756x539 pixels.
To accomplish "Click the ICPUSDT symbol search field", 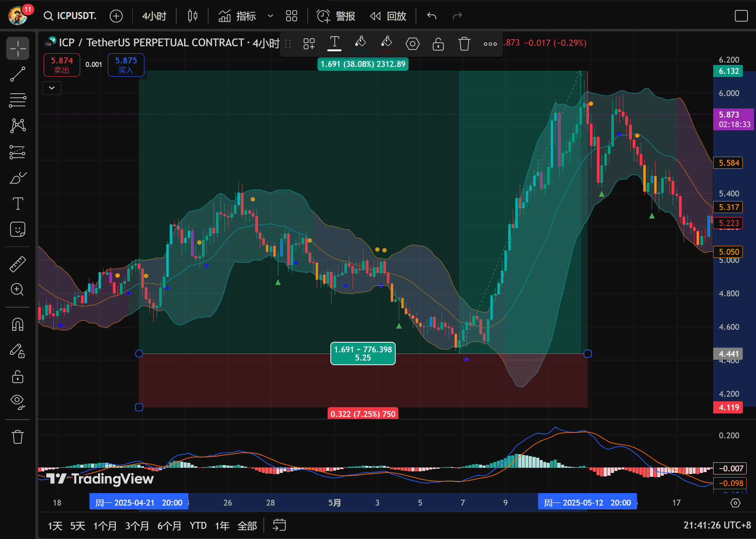I will [70, 16].
